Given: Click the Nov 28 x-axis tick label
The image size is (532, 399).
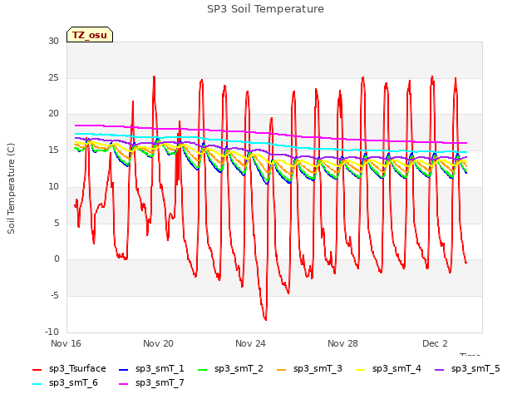Looking at the screenshot, I should click(x=342, y=343).
